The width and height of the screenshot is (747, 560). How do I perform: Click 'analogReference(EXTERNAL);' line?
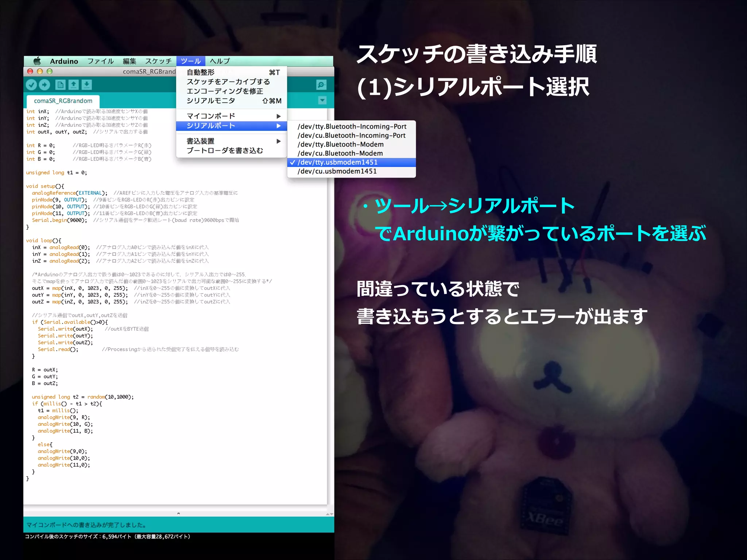pyautogui.click(x=70, y=193)
